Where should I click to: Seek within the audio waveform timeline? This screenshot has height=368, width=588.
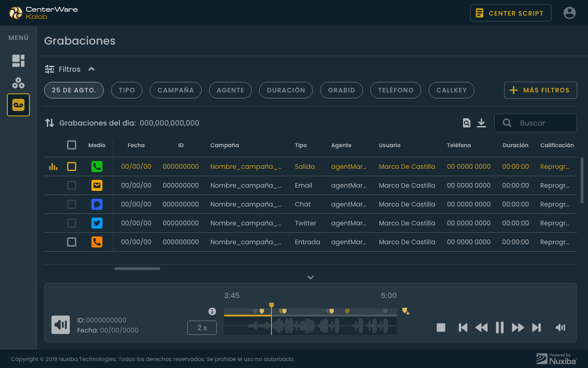(x=311, y=326)
